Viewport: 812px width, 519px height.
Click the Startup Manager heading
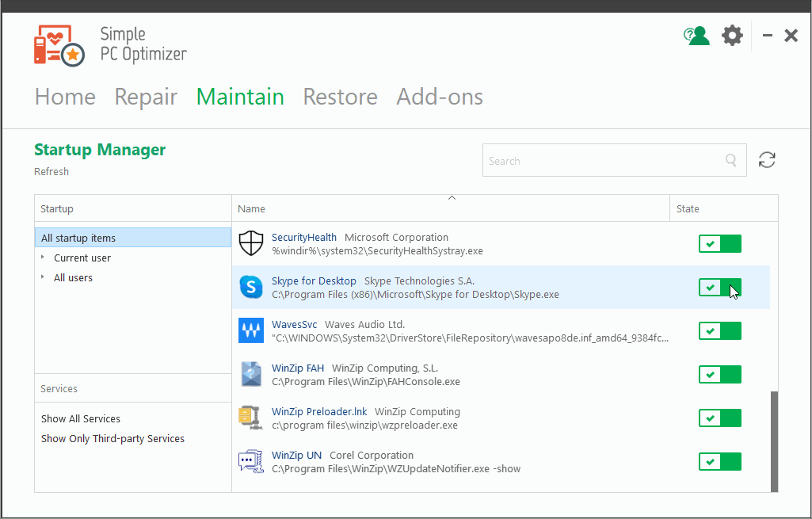pos(100,150)
